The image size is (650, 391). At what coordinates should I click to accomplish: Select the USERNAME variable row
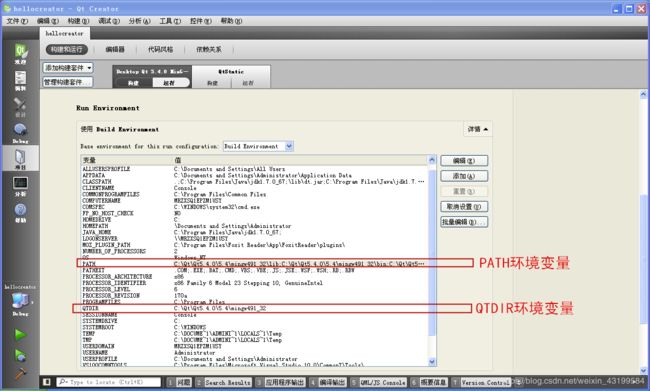(x=255, y=352)
